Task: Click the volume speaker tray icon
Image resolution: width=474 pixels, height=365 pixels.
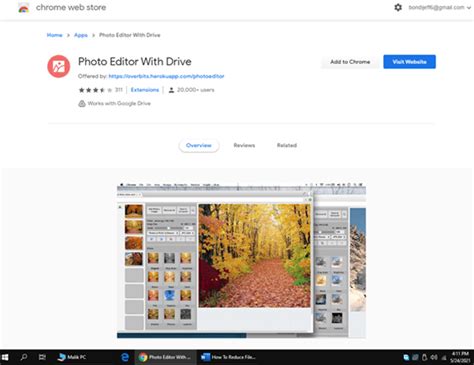Action: (434, 357)
